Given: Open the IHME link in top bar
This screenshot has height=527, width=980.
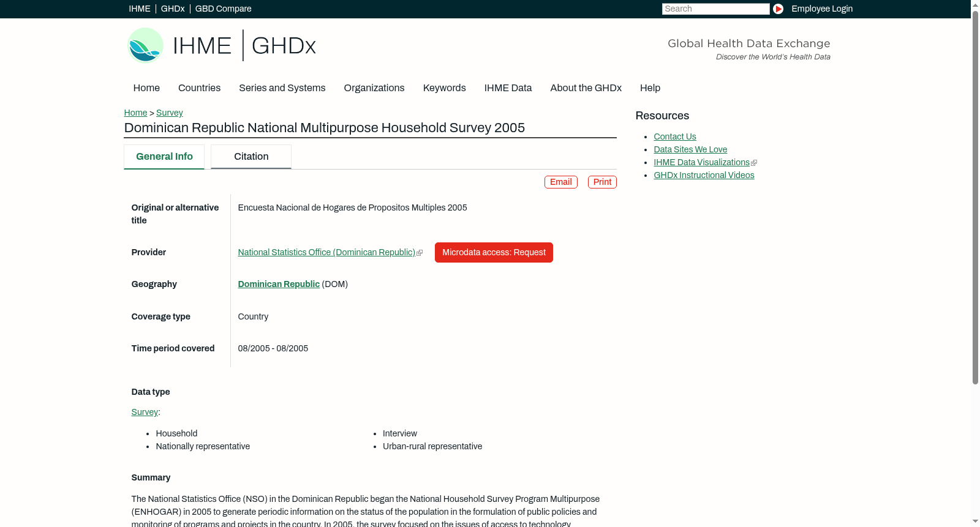Looking at the screenshot, I should pos(140,9).
